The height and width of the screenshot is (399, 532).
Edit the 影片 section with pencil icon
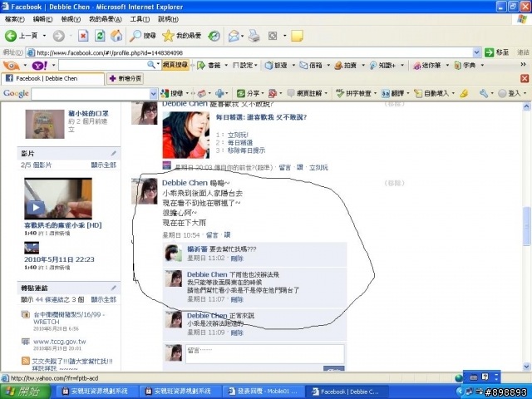coord(114,154)
